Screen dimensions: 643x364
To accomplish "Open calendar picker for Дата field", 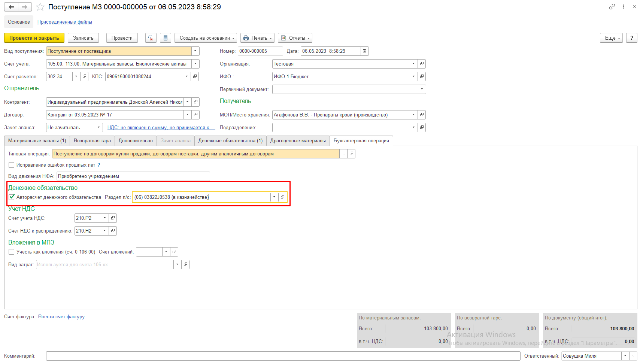I will (364, 51).
